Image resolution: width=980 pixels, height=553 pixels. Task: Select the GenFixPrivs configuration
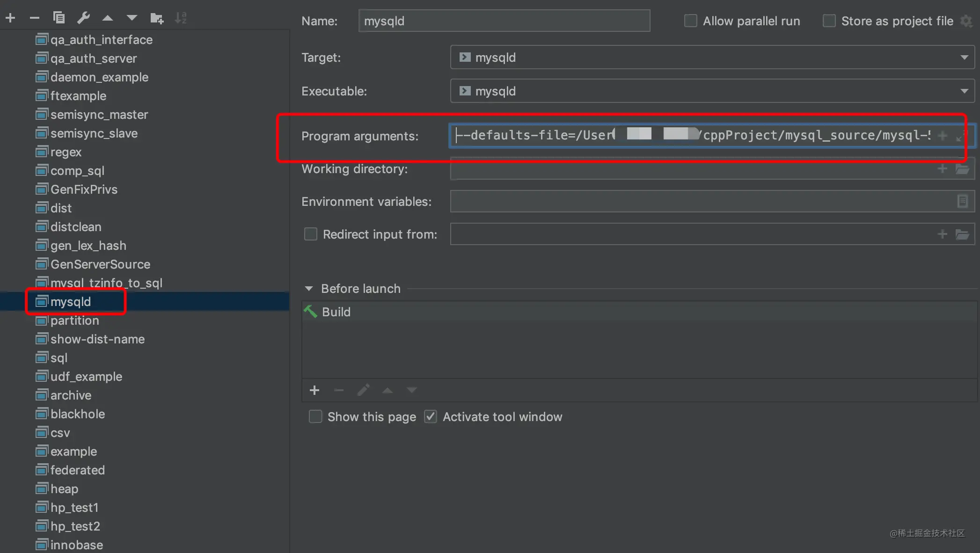tap(84, 189)
